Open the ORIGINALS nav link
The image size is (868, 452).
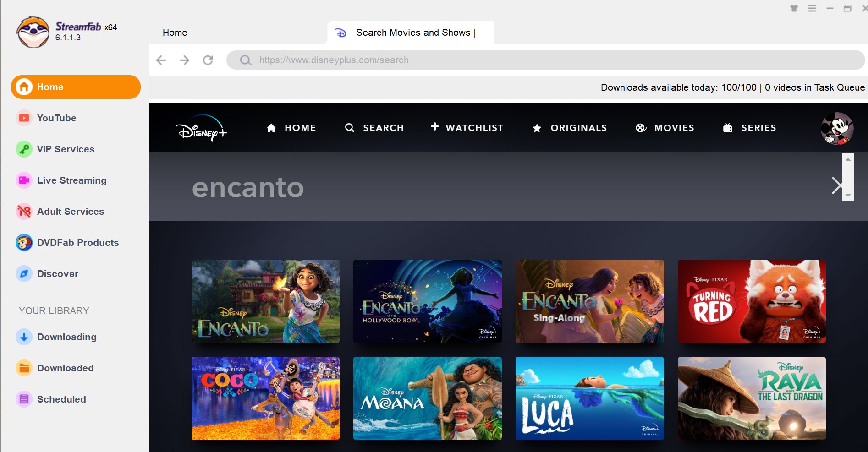(570, 128)
